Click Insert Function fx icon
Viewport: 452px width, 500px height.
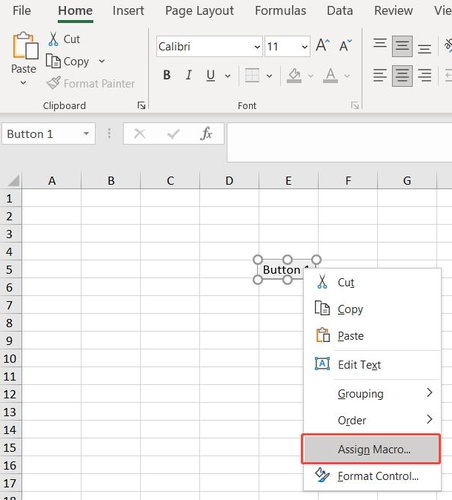pyautogui.click(x=206, y=134)
